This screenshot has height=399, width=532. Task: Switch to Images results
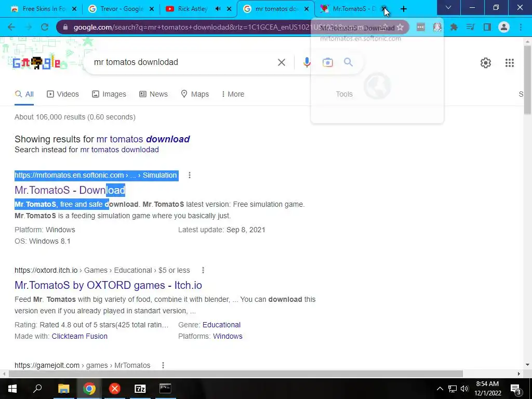pyautogui.click(x=109, y=94)
